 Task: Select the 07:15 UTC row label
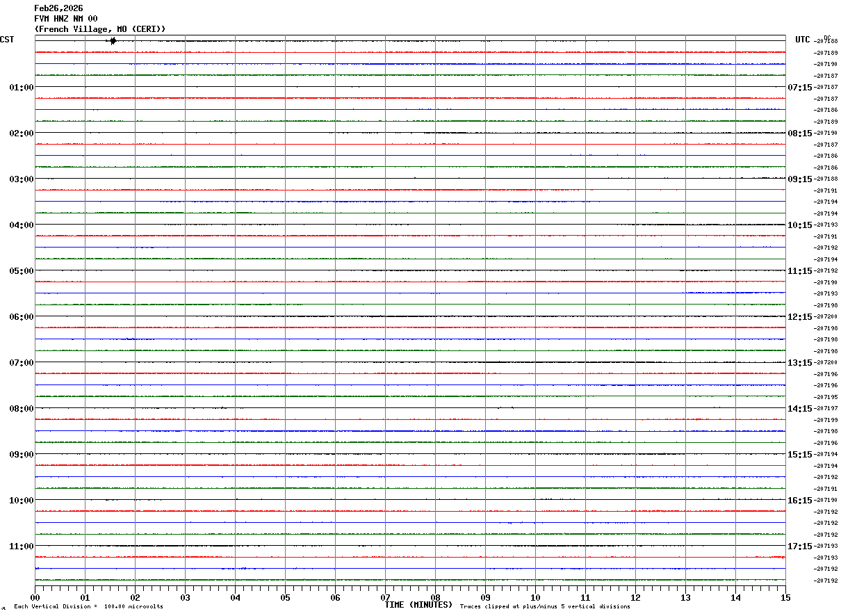pyautogui.click(x=799, y=88)
